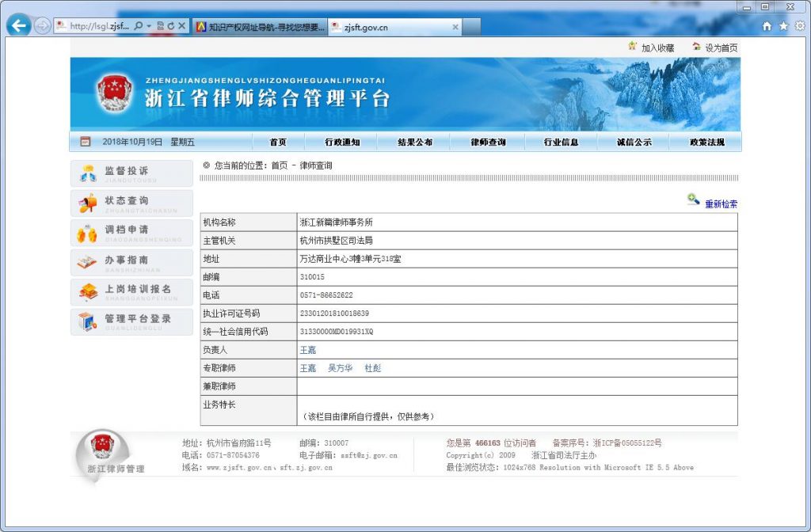Open the IE tools gear icon

coord(799,26)
